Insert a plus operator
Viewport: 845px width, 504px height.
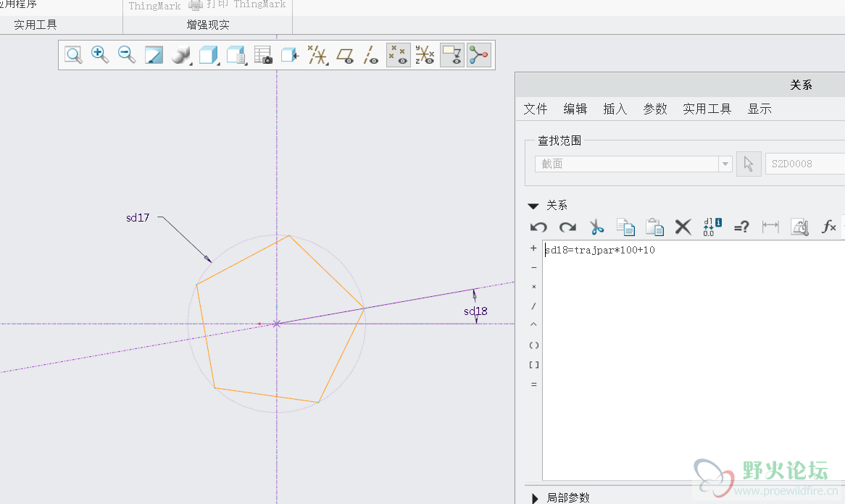(533, 248)
